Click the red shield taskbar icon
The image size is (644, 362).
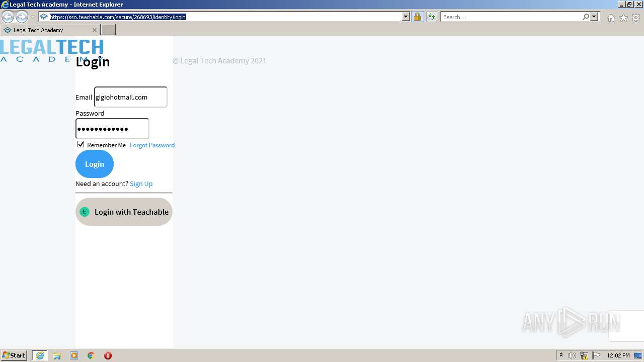[108, 355]
